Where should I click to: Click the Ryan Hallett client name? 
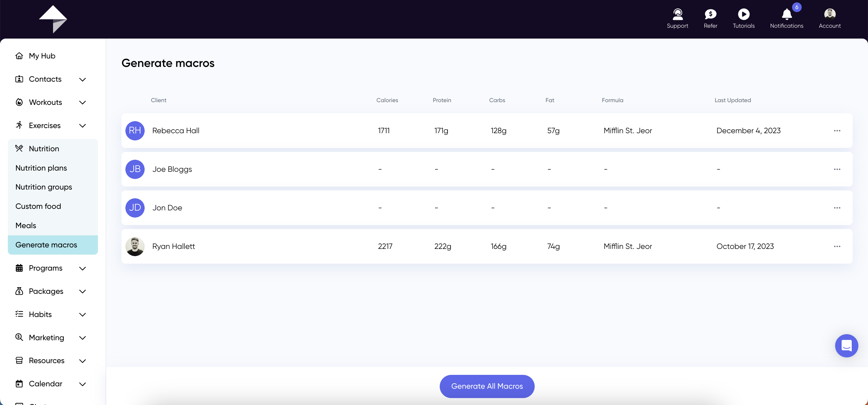tap(174, 246)
